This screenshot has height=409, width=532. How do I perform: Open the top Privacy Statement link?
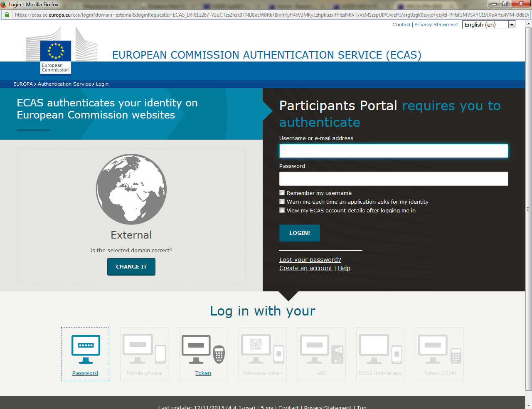tap(436, 25)
